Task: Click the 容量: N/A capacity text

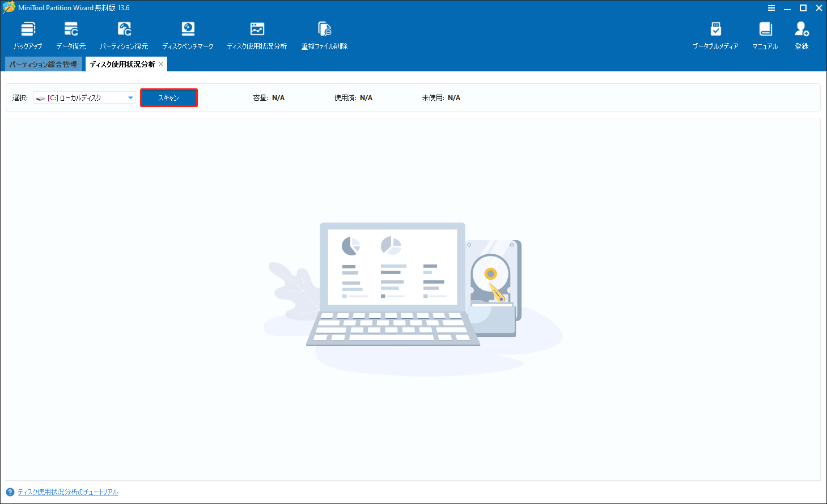Action: [x=269, y=98]
